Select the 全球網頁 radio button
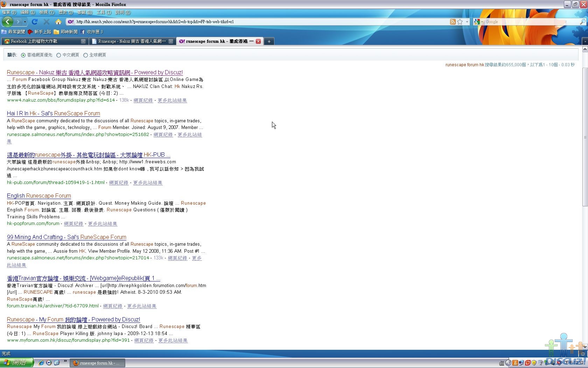The image size is (588, 368). pos(85,55)
